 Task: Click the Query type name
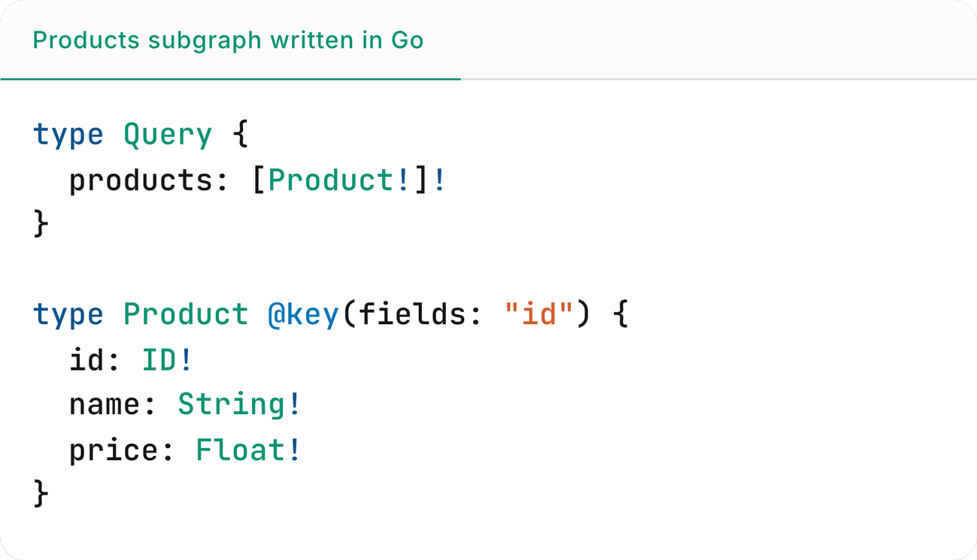pyautogui.click(x=167, y=134)
